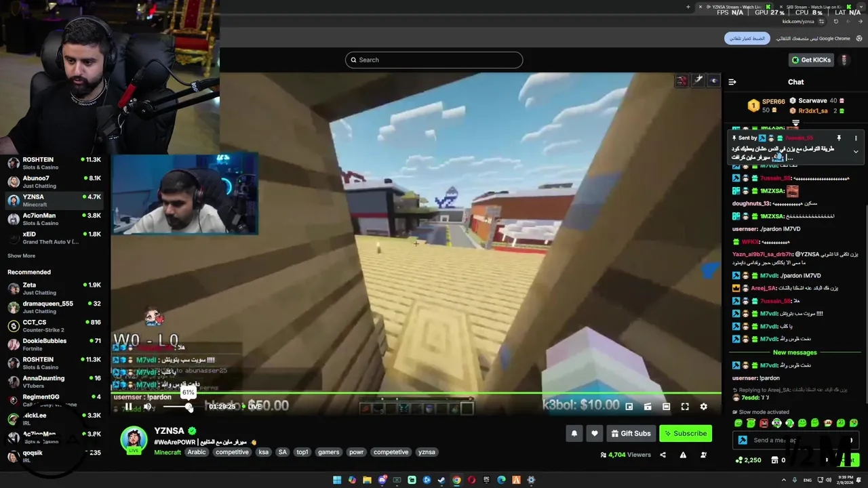Image resolution: width=868 pixels, height=488 pixels.
Task: Expand the pinned chat message chevron
Action: [856, 152]
